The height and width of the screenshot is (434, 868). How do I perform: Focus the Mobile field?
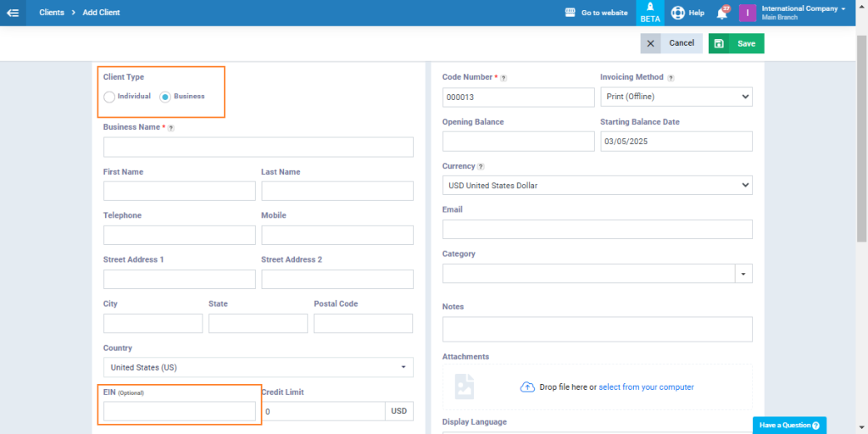(337, 235)
